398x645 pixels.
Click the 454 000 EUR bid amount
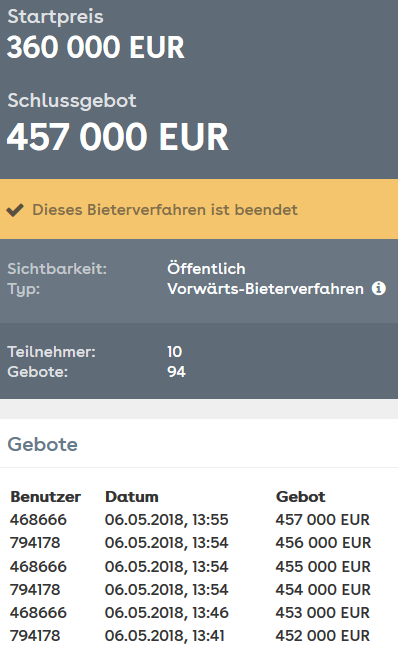[x=323, y=589]
